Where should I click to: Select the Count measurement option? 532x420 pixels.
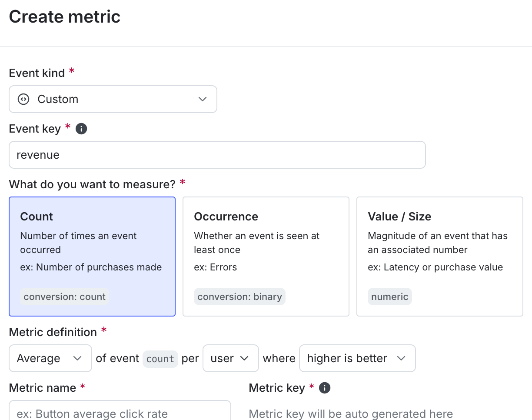tap(92, 257)
